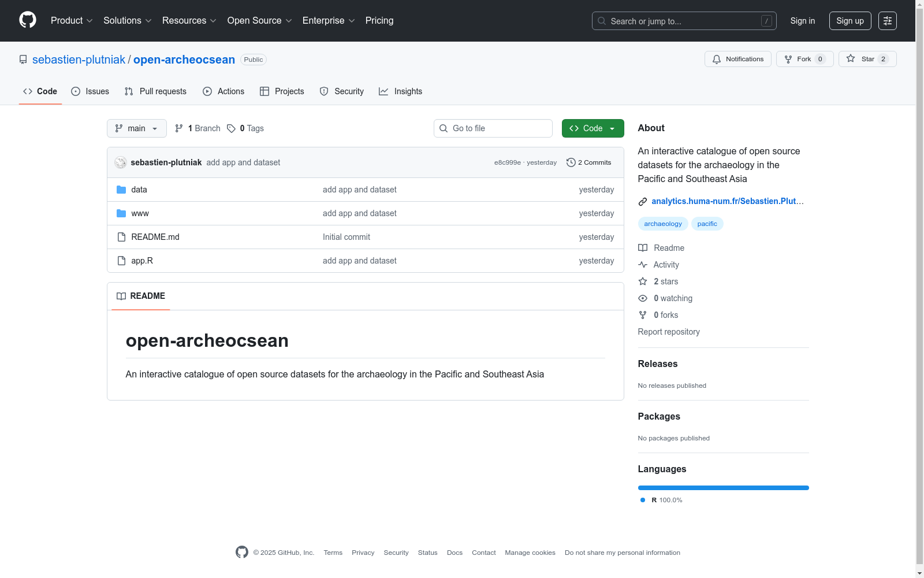Click the blue R language bar
Image resolution: width=924 pixels, height=578 pixels.
coord(724,488)
